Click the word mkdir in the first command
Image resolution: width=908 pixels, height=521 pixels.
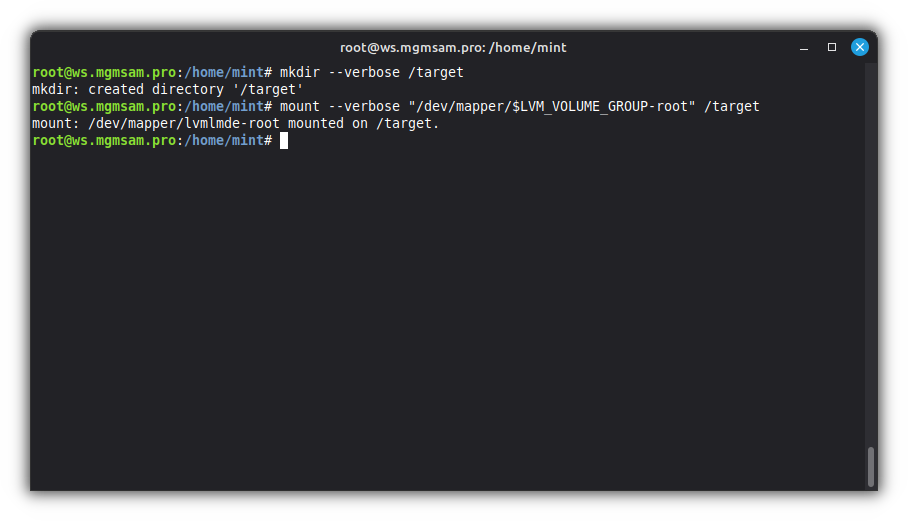(x=300, y=73)
